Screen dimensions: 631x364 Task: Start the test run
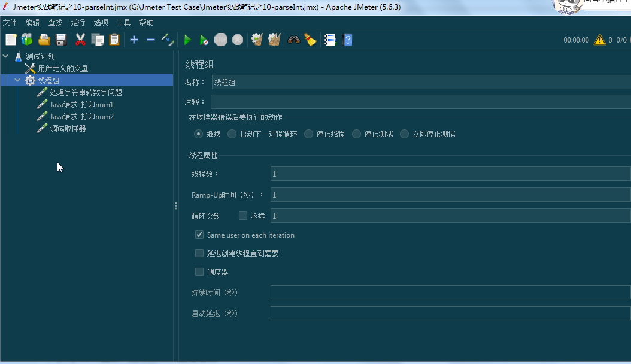[x=187, y=40]
